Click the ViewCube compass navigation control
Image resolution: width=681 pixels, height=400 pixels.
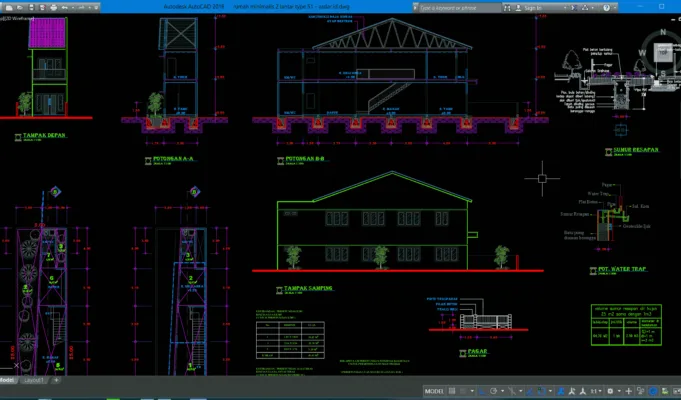pyautogui.click(x=662, y=53)
